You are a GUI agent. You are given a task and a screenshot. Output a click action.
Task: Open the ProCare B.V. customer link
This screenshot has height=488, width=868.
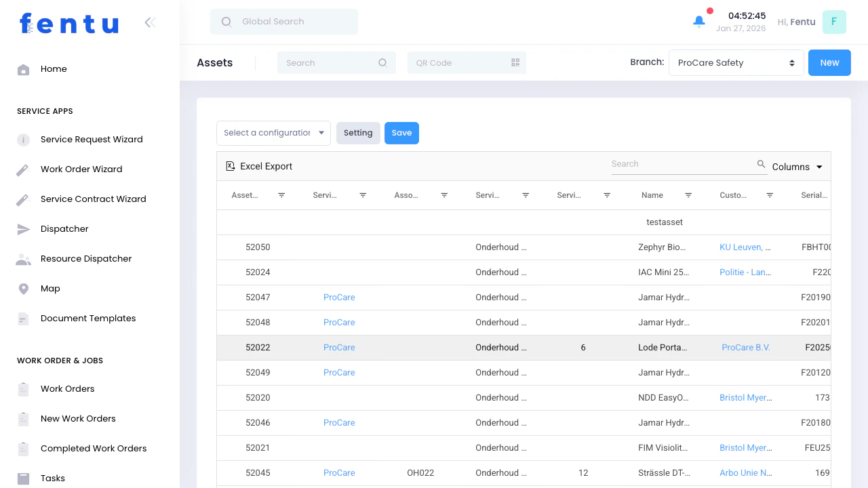[746, 347]
